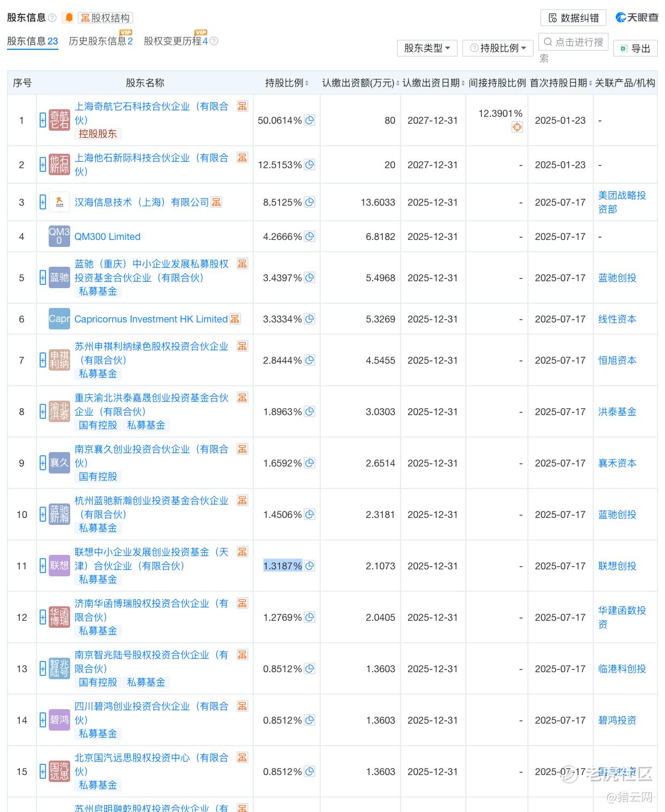The image size is (665, 812).
Task: Open 洪泰基金 related institution link
Action: 617,412
